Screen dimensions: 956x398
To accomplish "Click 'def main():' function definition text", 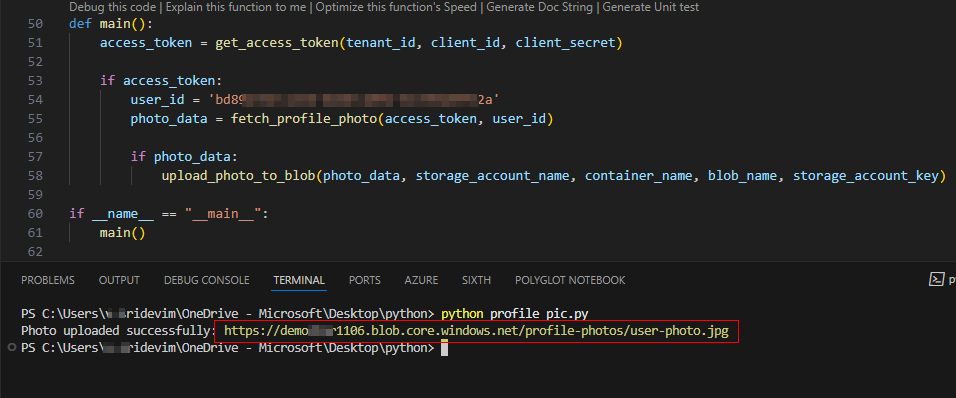I will [x=111, y=24].
